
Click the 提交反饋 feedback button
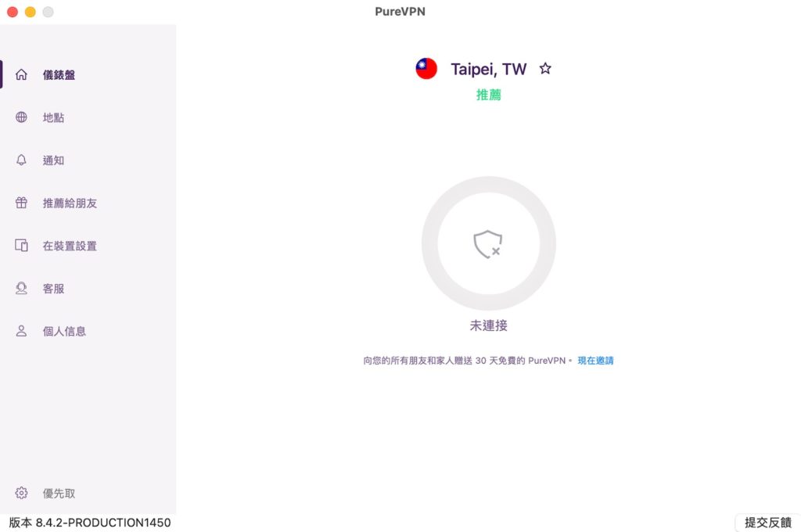point(767,523)
